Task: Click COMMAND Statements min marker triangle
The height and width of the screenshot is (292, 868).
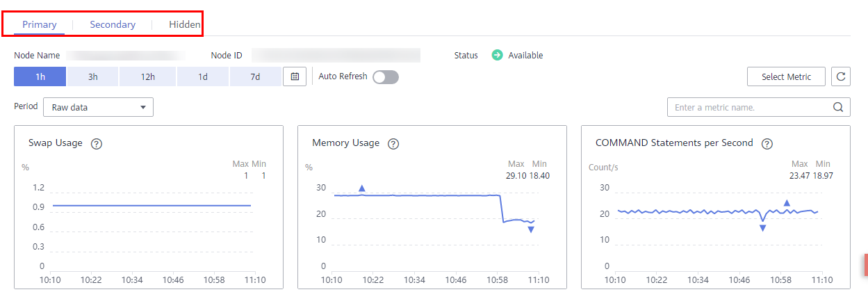Action: [762, 227]
